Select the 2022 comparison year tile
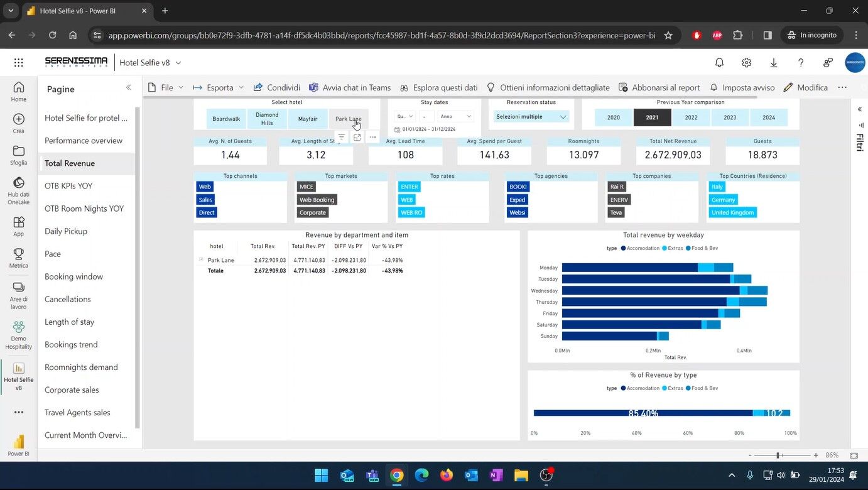Image resolution: width=868 pixels, height=490 pixels. point(691,117)
